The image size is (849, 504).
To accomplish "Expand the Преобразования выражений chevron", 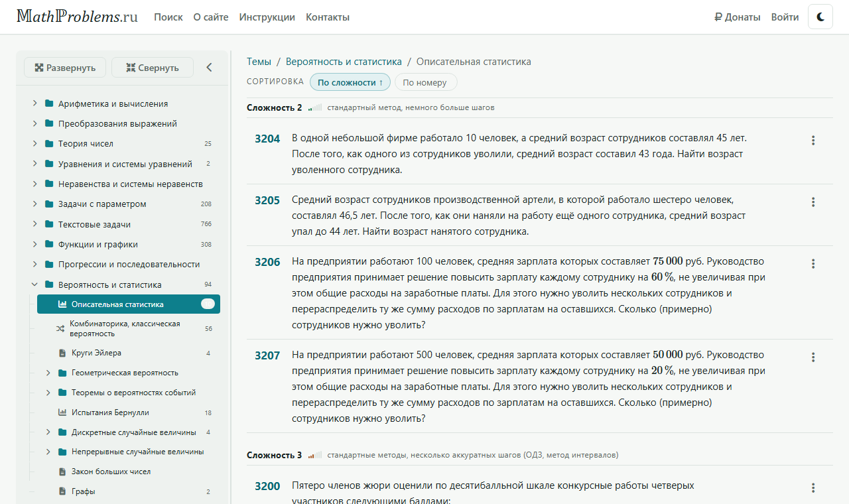I will [x=34, y=123].
